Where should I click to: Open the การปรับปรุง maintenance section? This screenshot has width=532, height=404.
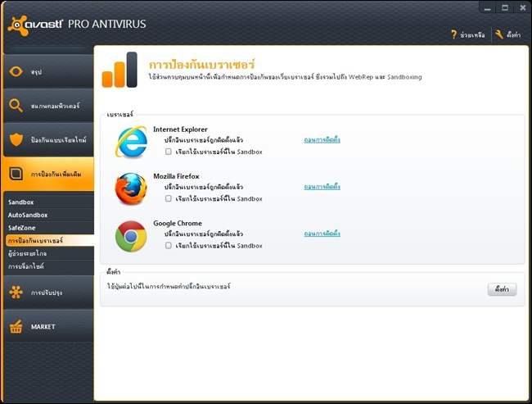tap(48, 293)
